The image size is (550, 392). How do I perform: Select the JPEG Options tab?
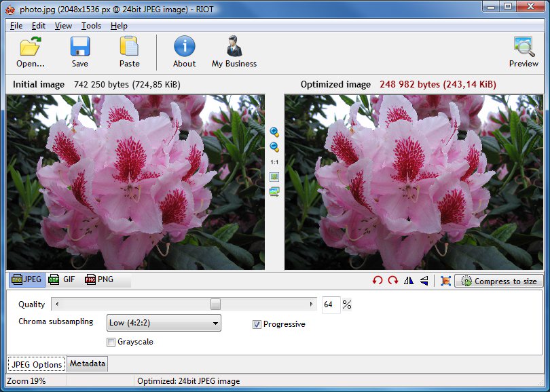click(x=37, y=365)
